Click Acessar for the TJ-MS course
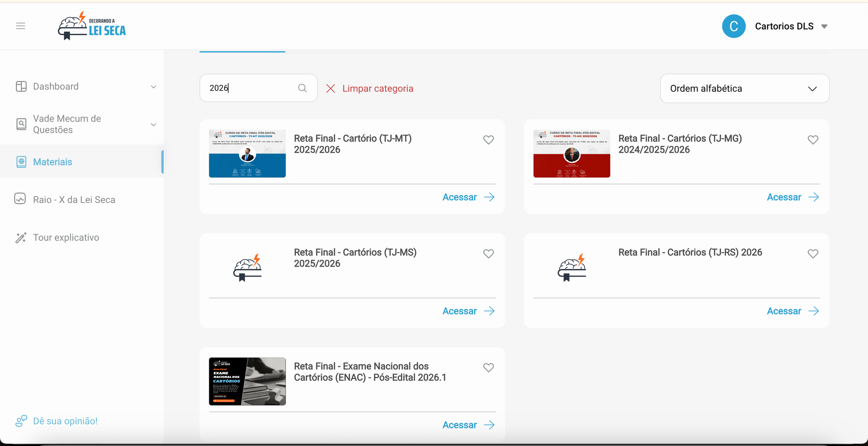The image size is (868, 446). point(468,311)
